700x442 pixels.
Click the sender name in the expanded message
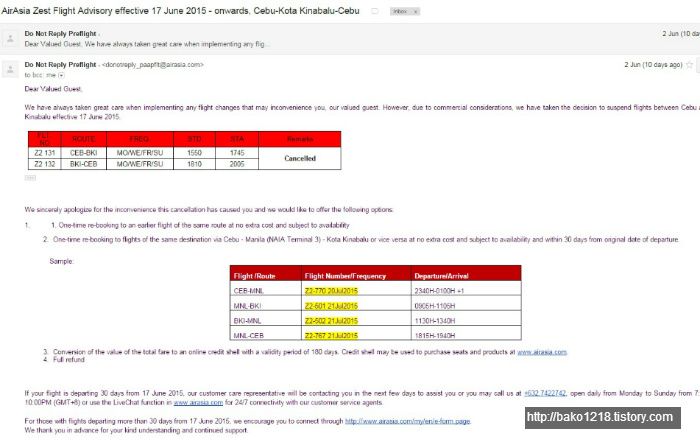[60, 65]
